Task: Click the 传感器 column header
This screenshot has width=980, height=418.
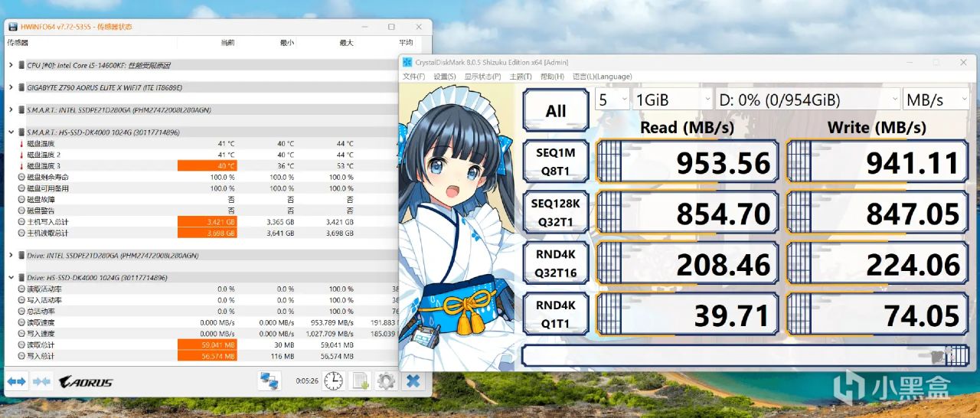Action: coord(18,43)
